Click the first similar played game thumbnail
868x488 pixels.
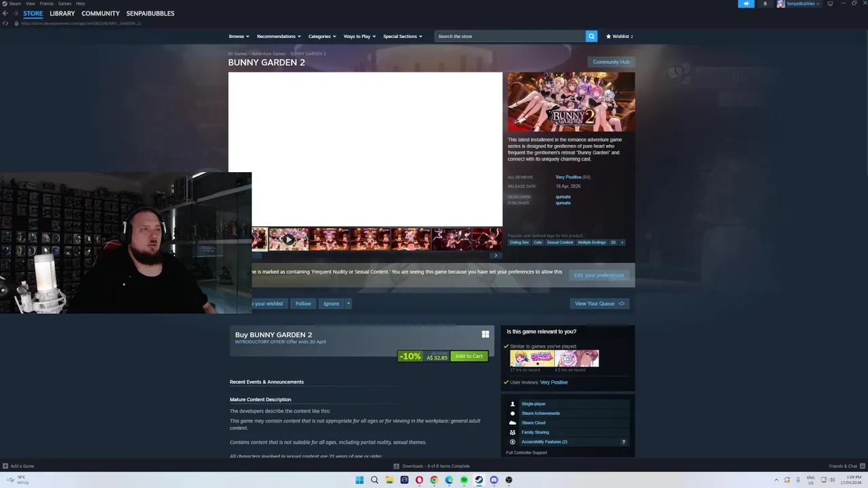tap(532, 359)
